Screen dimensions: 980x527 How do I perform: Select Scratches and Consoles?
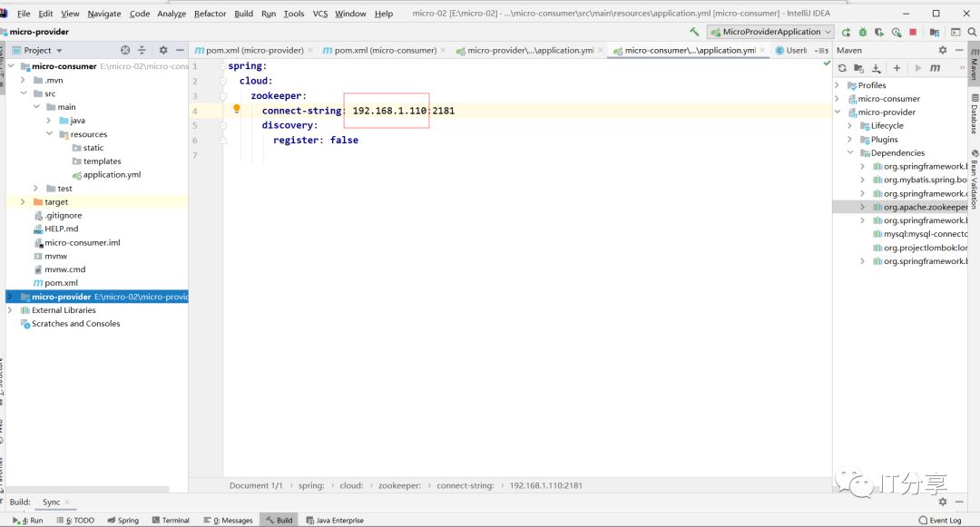click(75, 324)
